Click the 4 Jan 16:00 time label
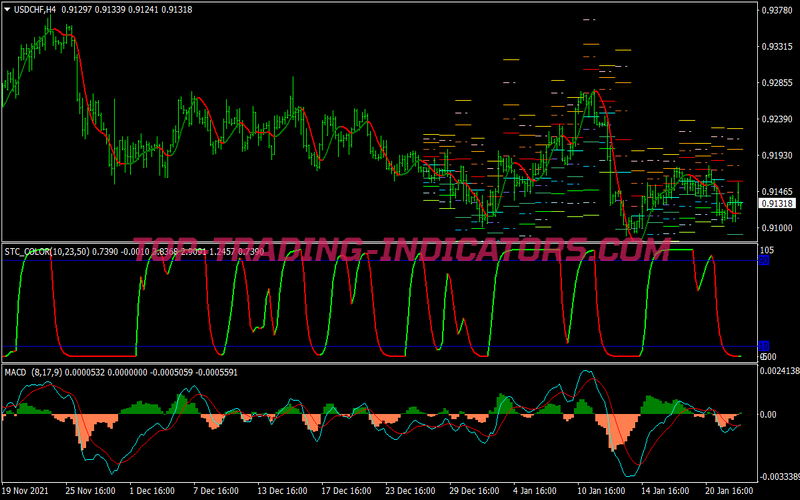 pos(536,491)
